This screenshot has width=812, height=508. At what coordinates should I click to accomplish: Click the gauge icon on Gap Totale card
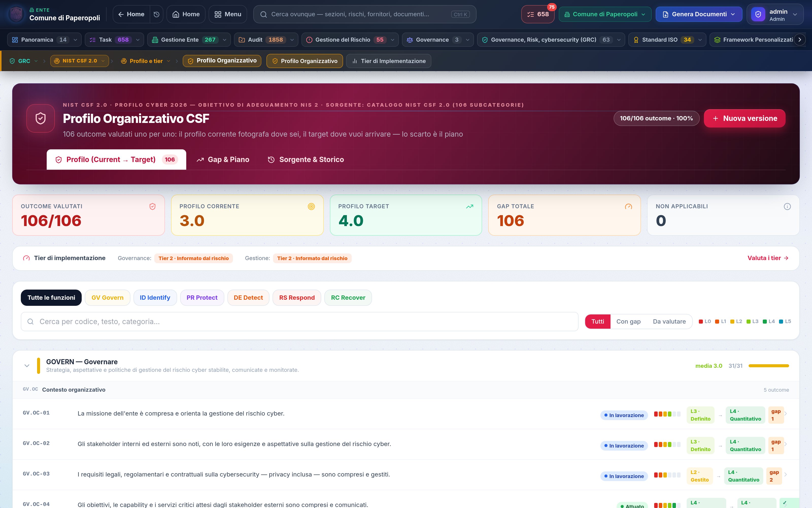(629, 207)
